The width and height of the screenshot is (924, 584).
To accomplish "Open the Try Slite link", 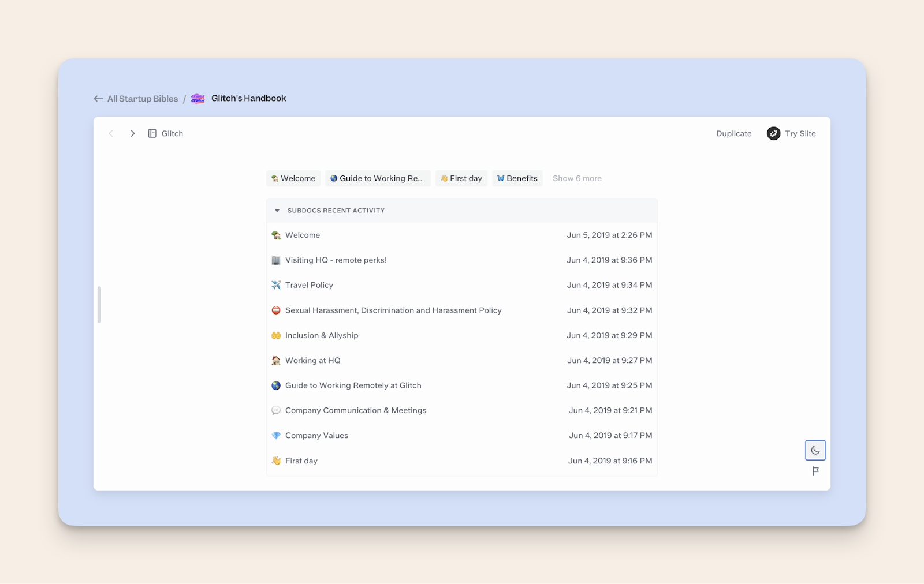I will [x=800, y=133].
